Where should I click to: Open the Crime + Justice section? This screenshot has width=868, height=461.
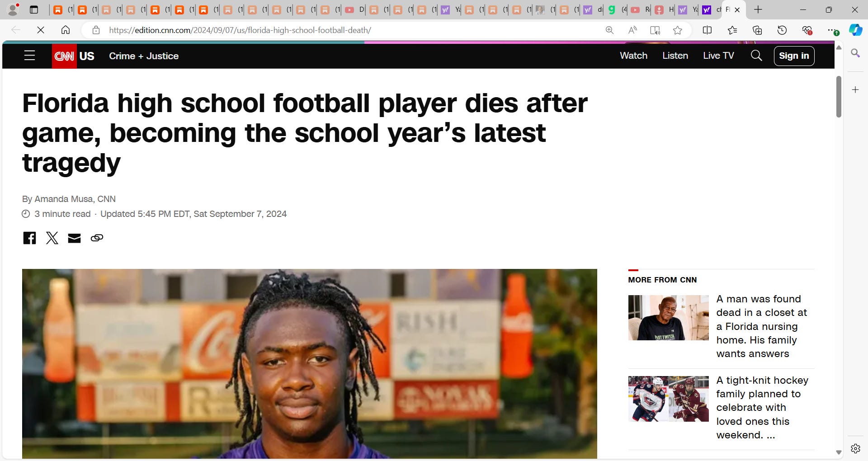pyautogui.click(x=144, y=56)
